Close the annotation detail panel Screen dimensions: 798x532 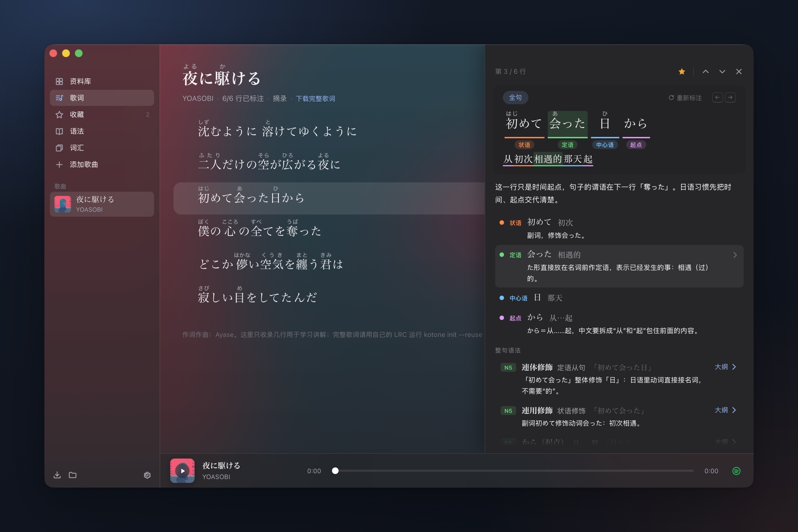[739, 72]
